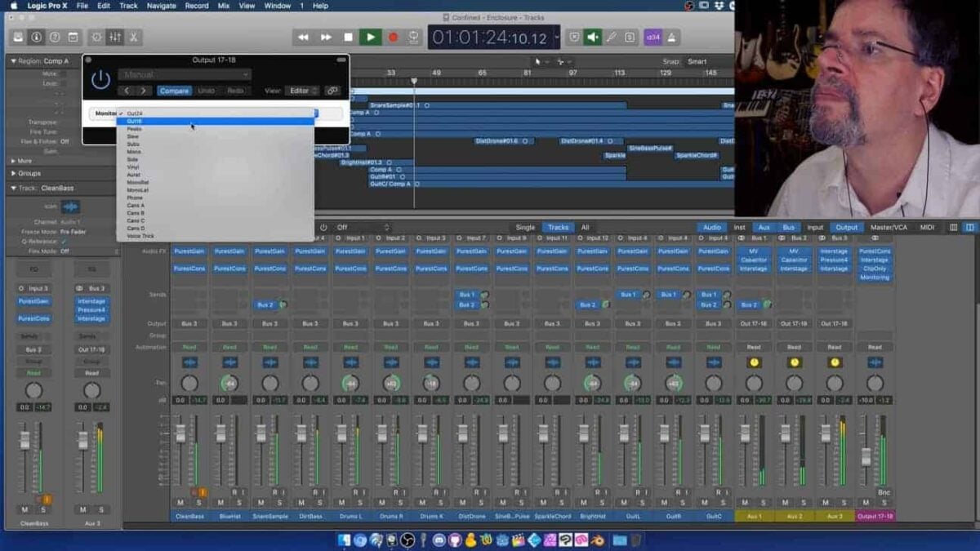The image size is (980, 551).
Task: Click the Single mixer view button
Action: tap(527, 228)
